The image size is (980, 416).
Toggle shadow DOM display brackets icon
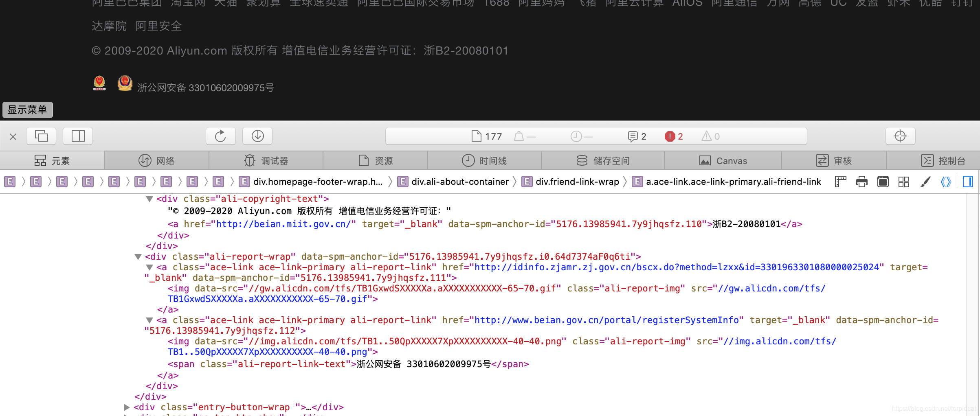tap(946, 182)
